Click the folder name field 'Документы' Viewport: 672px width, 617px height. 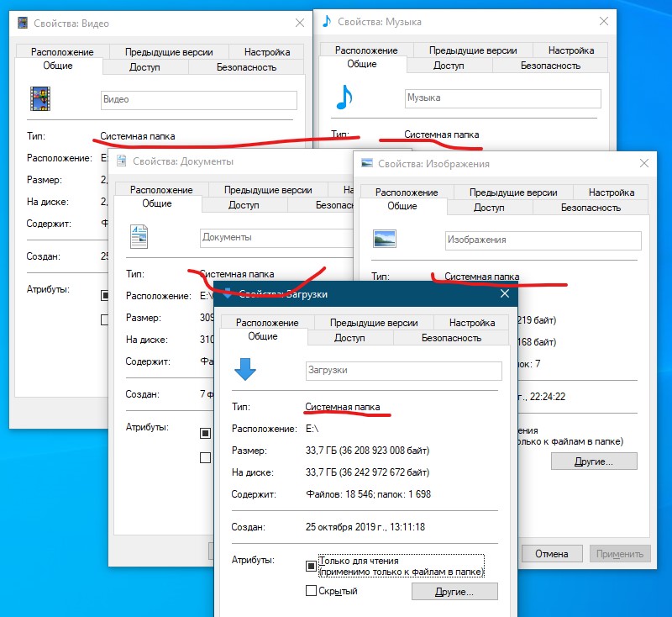click(x=277, y=238)
